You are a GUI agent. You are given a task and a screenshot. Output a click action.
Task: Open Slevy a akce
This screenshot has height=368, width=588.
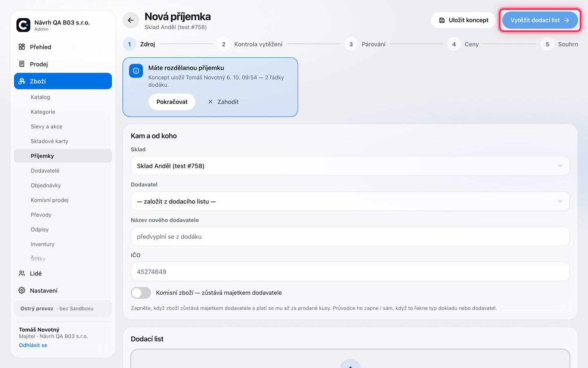[63, 126]
